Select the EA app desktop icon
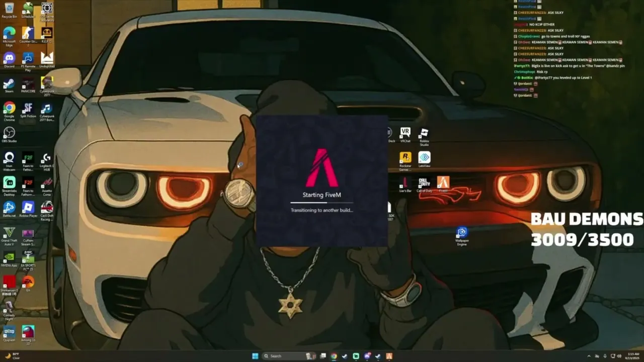644x362 pixels. pyautogui.click(x=28, y=284)
